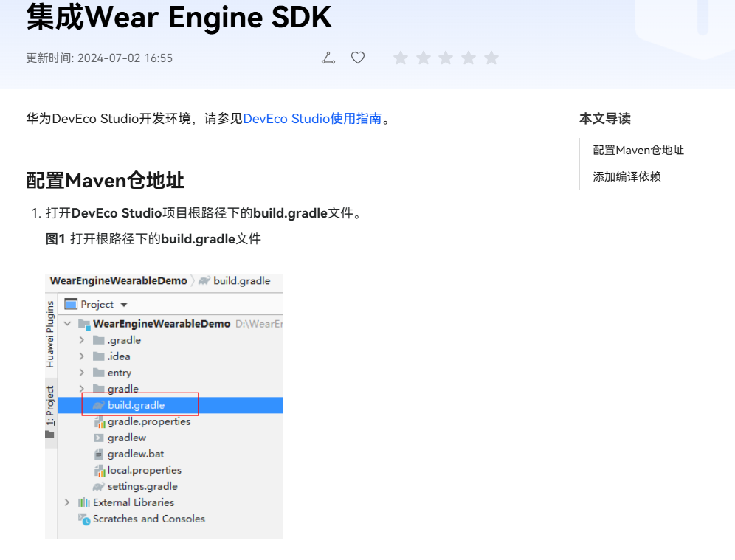Collapse the WearEngineWearableDemo root node

coord(67,323)
